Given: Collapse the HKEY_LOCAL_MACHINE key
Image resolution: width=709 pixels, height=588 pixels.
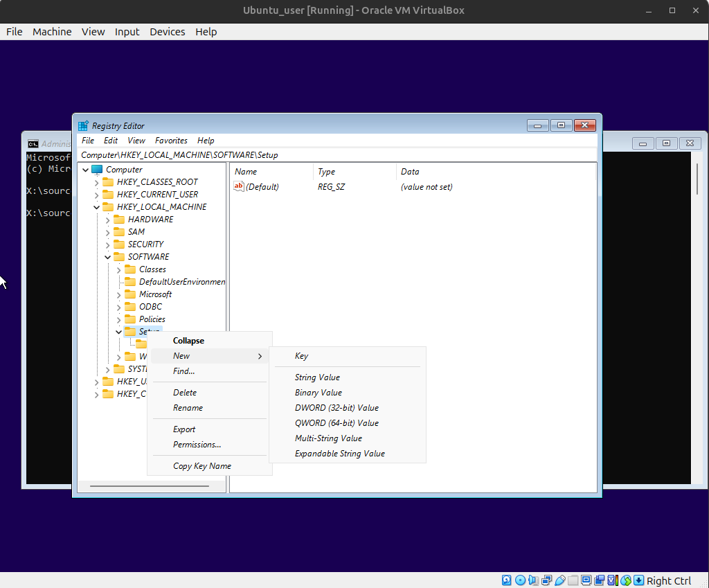Looking at the screenshot, I should pyautogui.click(x=96, y=207).
